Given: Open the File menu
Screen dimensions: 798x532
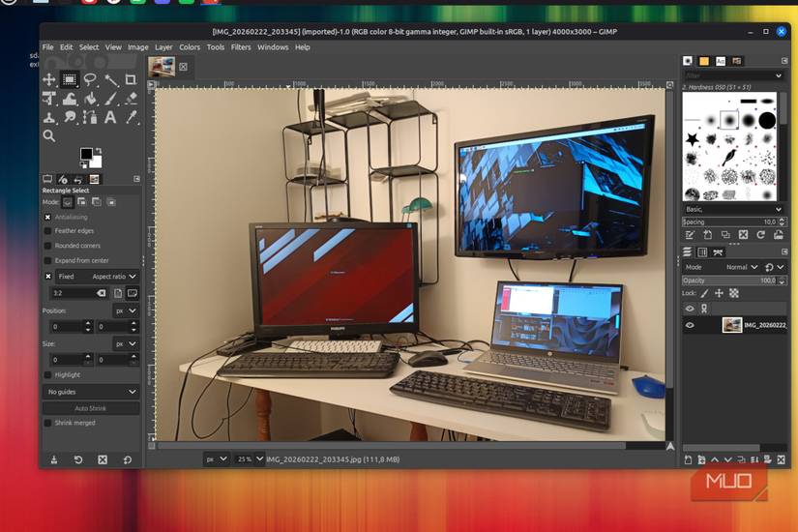Looking at the screenshot, I should (x=47, y=46).
